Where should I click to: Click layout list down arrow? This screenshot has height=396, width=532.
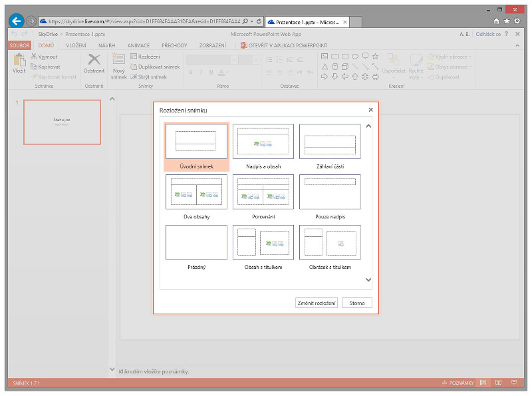coord(368,280)
